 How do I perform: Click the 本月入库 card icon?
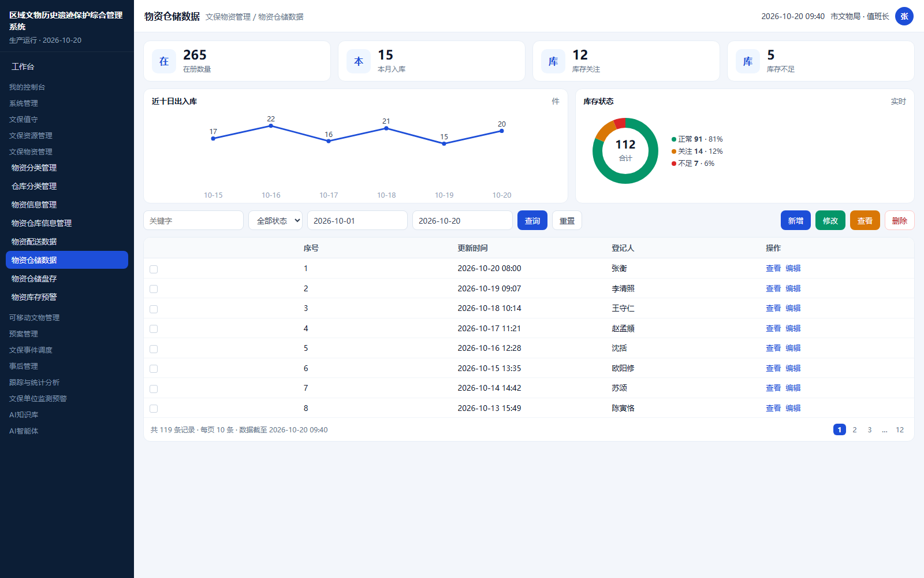[359, 61]
